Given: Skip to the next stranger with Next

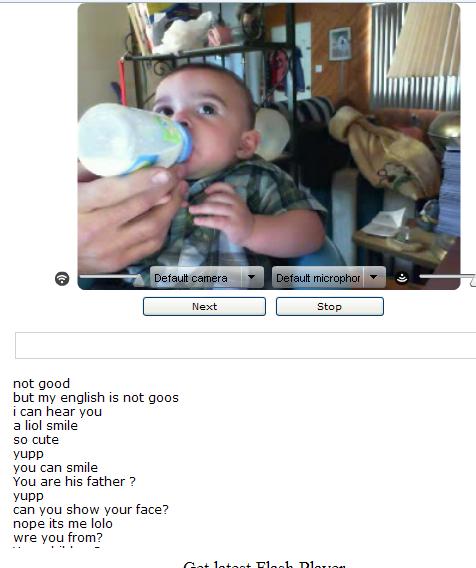Looking at the screenshot, I should tap(204, 306).
